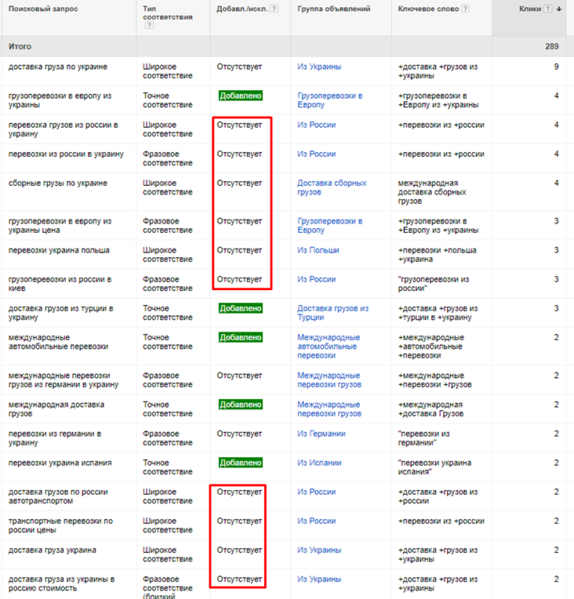574x599 pixels.
Task: Click Итого total clicks value 289
Action: tap(552, 46)
